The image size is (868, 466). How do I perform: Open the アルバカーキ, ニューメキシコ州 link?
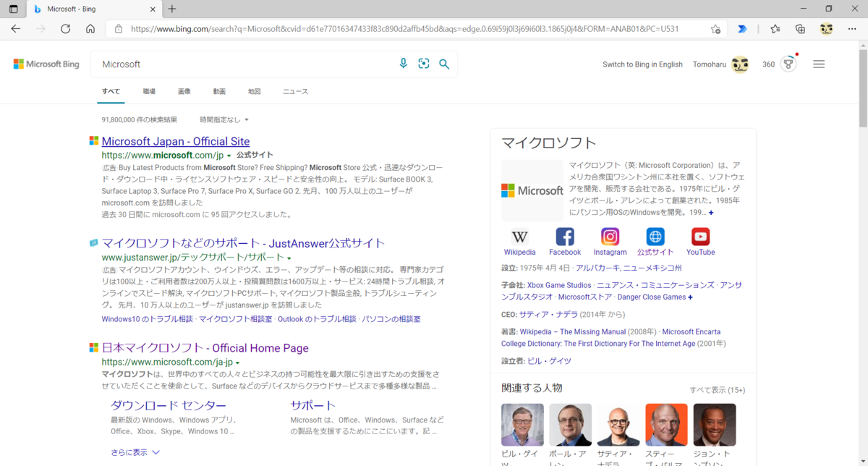pos(629,268)
